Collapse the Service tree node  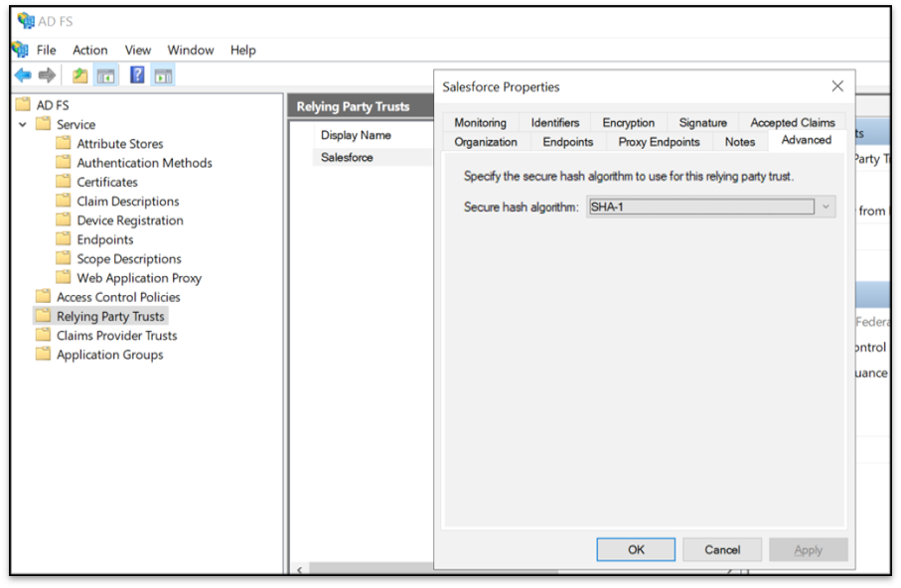23,124
